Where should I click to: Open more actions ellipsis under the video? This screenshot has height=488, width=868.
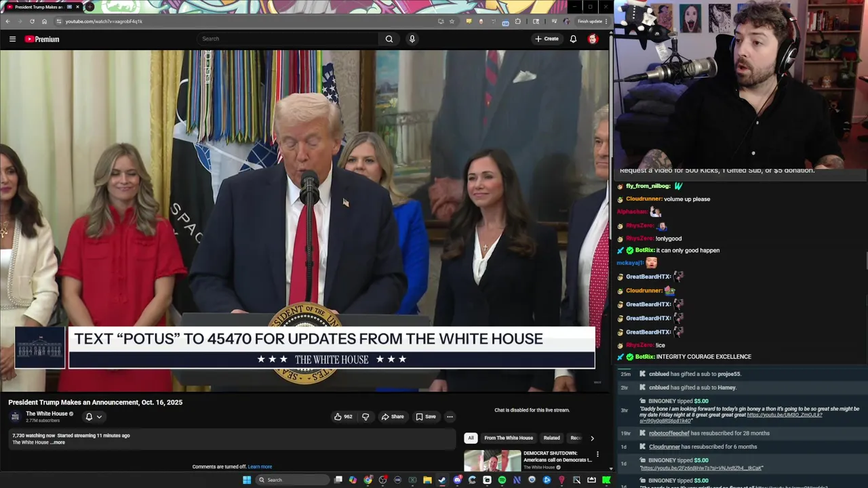450,417
